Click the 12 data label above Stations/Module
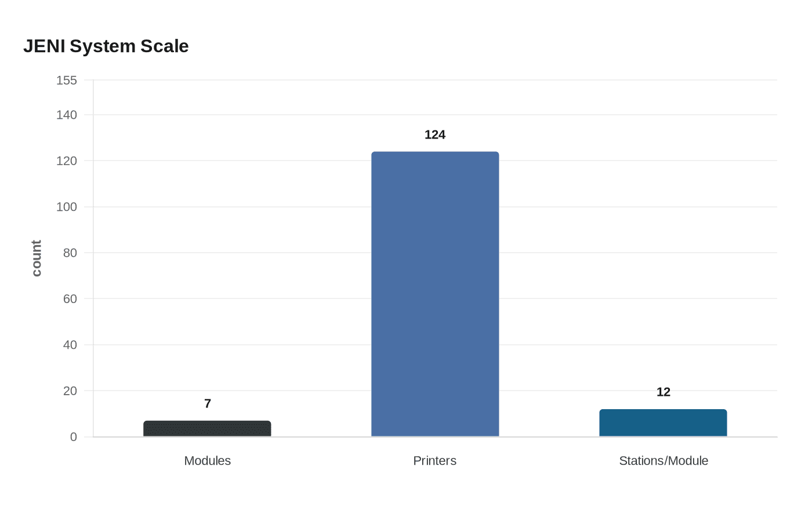 (x=664, y=392)
